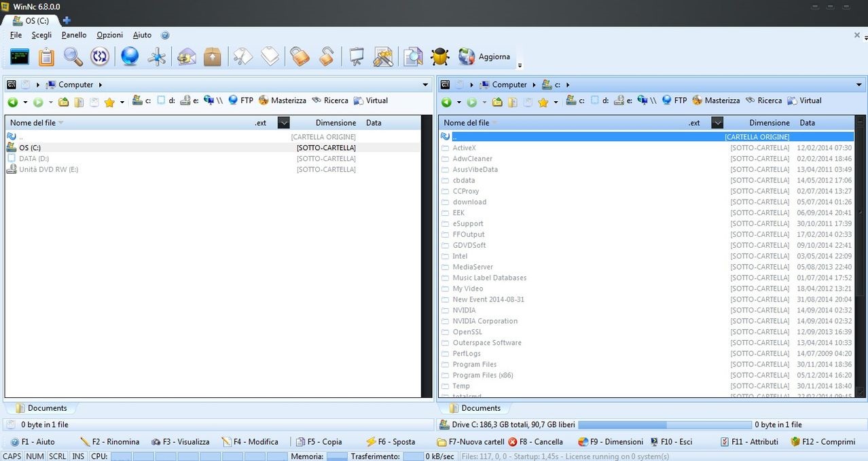Select DATA (D:) in left panel

pos(34,159)
